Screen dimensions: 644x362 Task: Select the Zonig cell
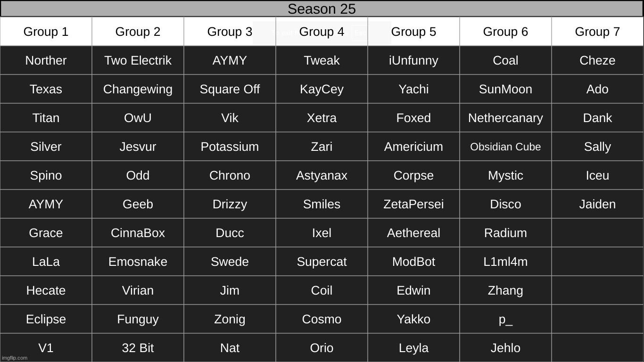click(x=230, y=319)
